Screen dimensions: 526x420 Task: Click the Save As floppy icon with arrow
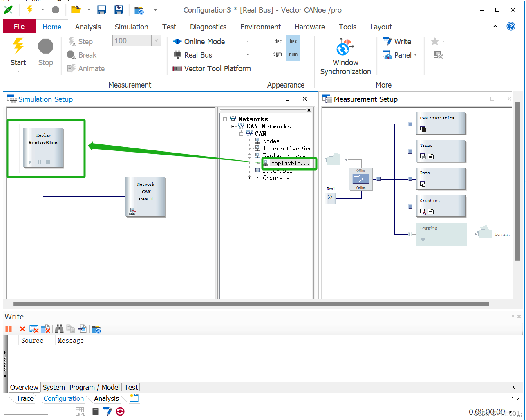(x=119, y=10)
